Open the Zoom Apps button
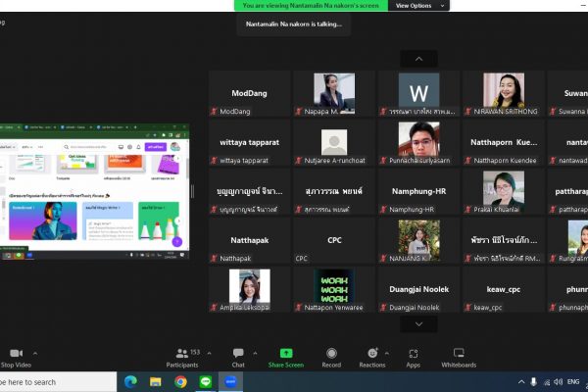588x392 pixels. pyautogui.click(x=414, y=358)
